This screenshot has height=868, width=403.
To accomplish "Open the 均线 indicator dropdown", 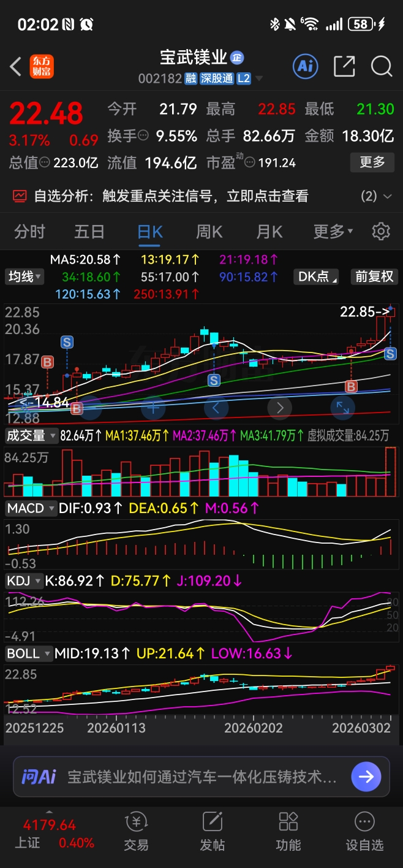I will 24,276.
